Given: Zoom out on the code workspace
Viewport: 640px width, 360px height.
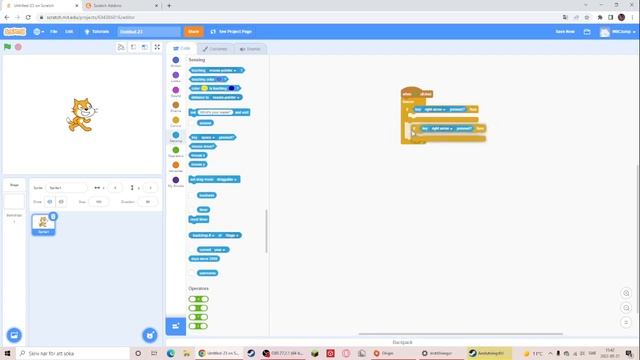Looking at the screenshot, I should coord(626,308).
